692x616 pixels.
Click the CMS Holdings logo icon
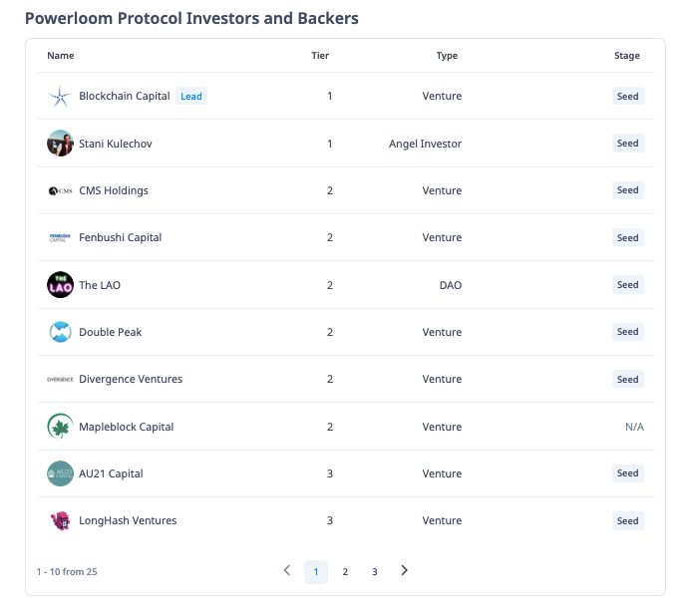tap(60, 190)
